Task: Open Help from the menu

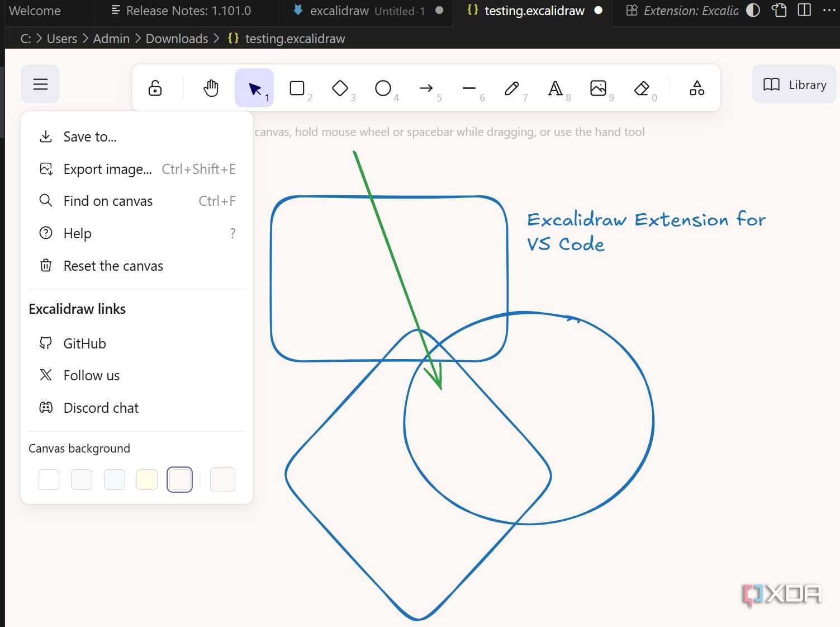Action: pos(137,234)
